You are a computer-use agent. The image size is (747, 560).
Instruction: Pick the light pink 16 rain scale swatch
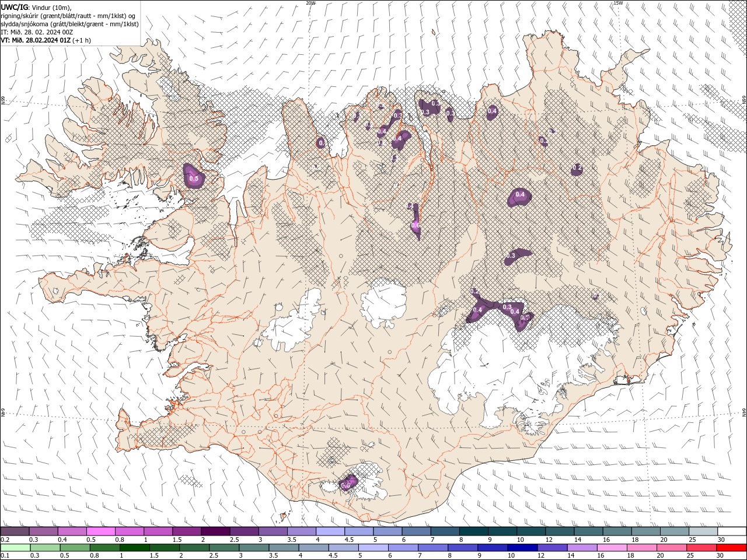click(x=611, y=548)
